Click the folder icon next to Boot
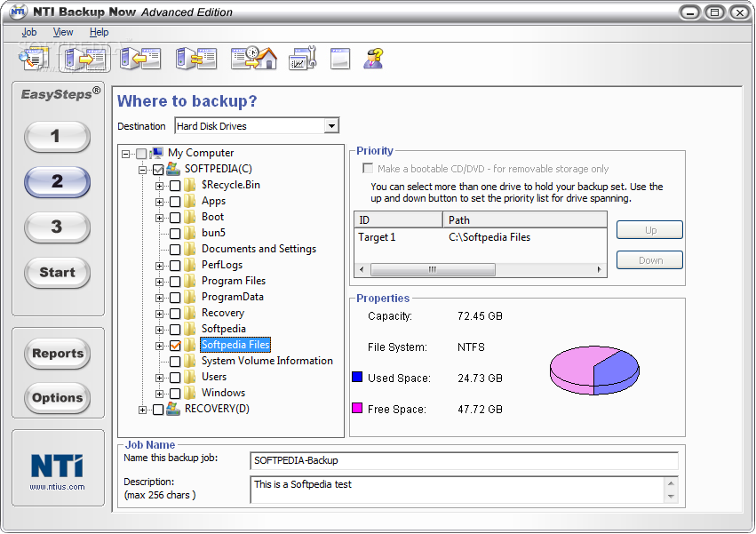Viewport: 756px width, 534px height. pos(190,217)
